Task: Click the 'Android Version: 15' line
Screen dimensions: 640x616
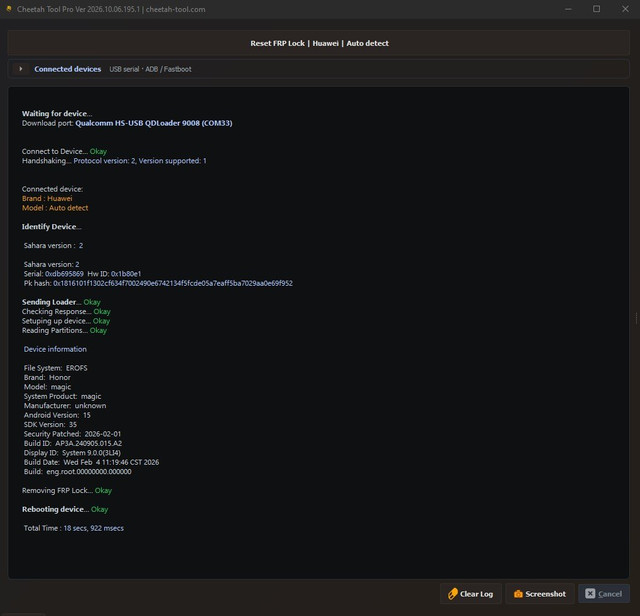Action: [57, 415]
